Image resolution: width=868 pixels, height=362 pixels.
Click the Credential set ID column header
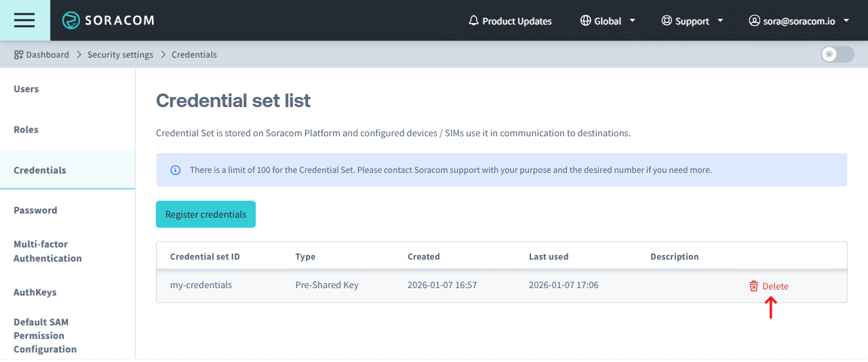(205, 257)
